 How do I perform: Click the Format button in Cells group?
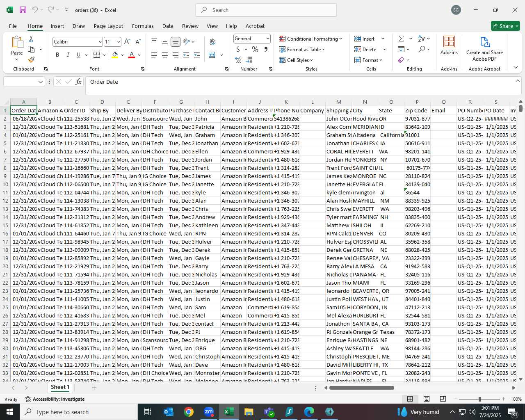click(x=368, y=60)
